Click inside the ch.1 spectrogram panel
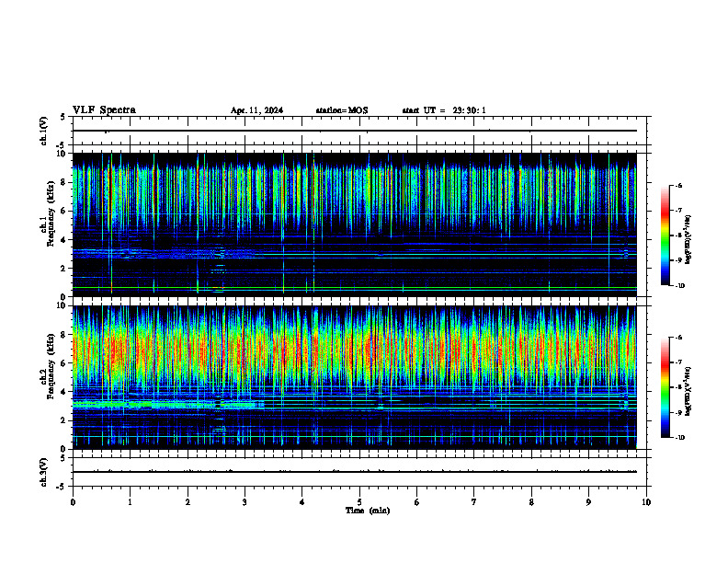 [354, 224]
